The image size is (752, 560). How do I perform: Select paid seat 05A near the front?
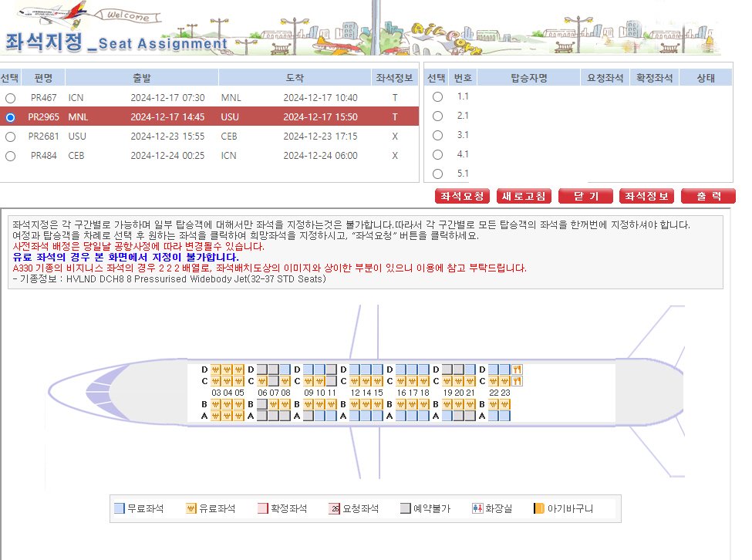pyautogui.click(x=239, y=416)
